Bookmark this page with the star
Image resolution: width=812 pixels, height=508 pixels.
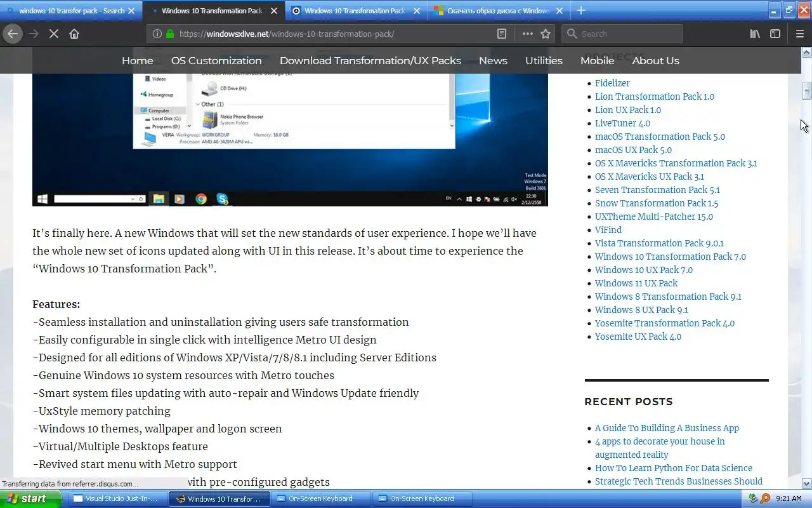coord(546,34)
